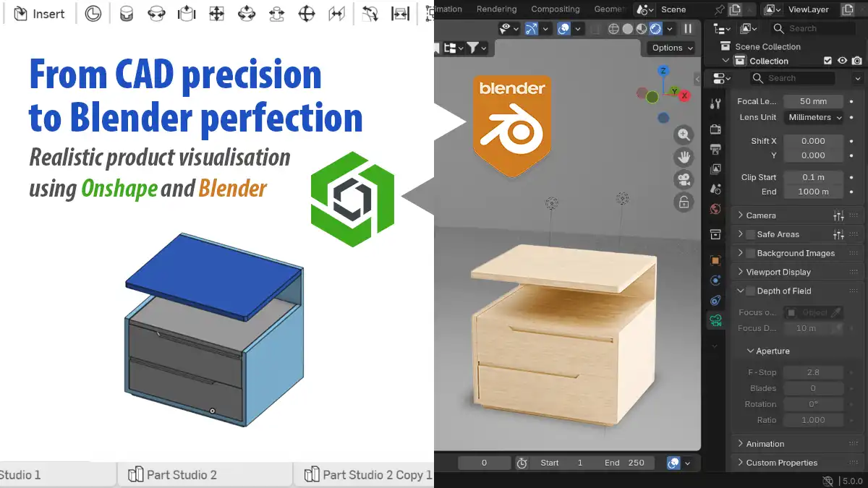The height and width of the screenshot is (488, 868).
Task: Click the zoom view magnifier icon
Action: point(684,134)
